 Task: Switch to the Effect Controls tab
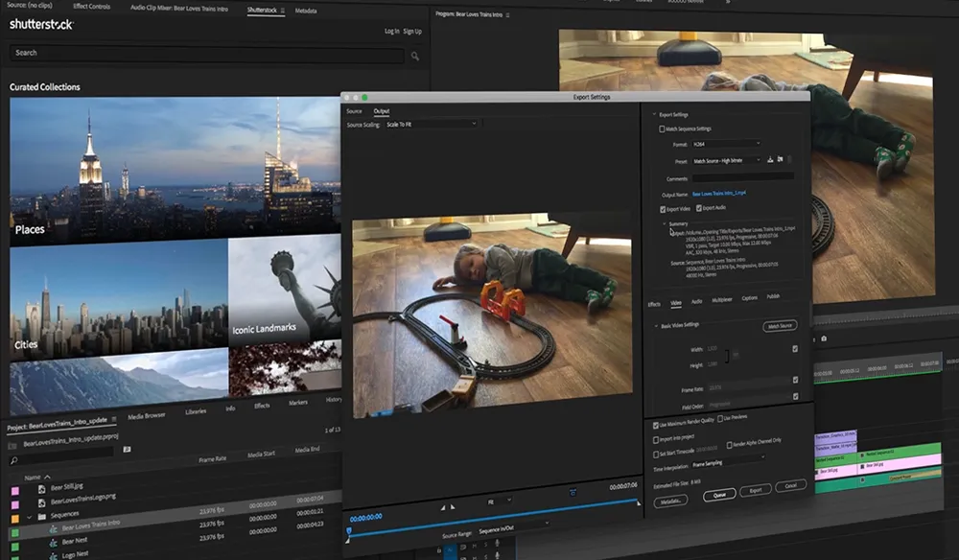point(91,6)
